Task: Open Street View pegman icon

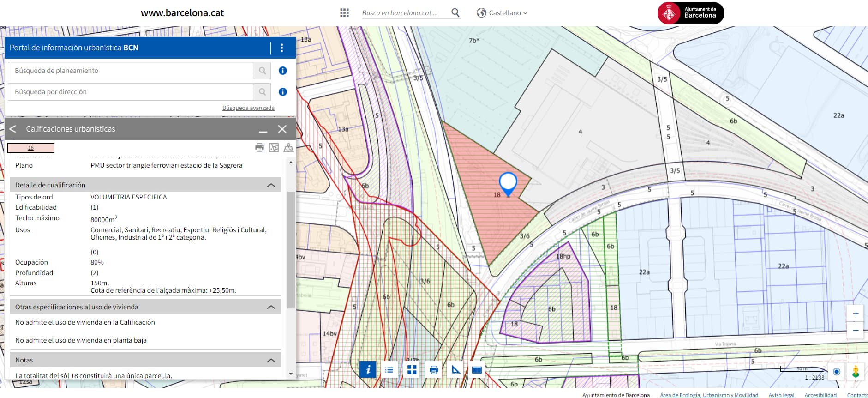Action: tap(856, 371)
